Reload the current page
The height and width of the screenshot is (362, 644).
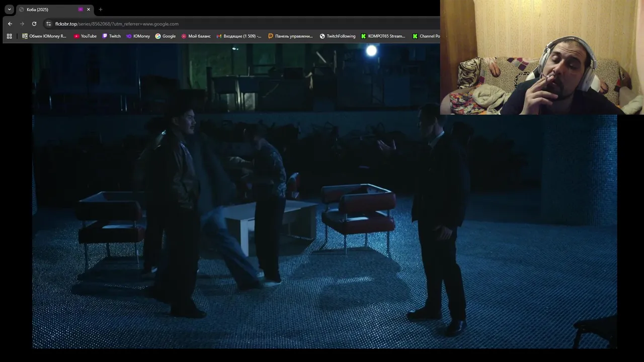click(x=34, y=24)
